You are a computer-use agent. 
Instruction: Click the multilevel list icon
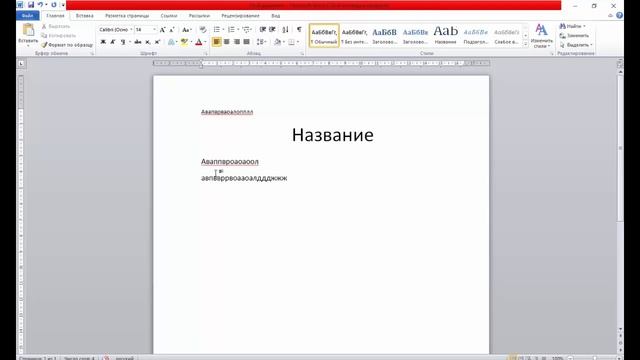tap(246, 29)
